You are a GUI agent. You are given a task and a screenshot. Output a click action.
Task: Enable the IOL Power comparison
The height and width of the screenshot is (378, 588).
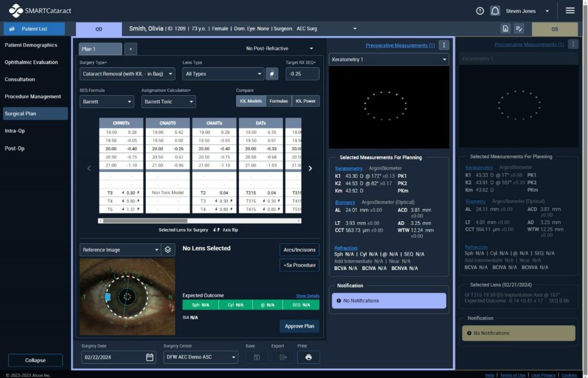pos(305,100)
